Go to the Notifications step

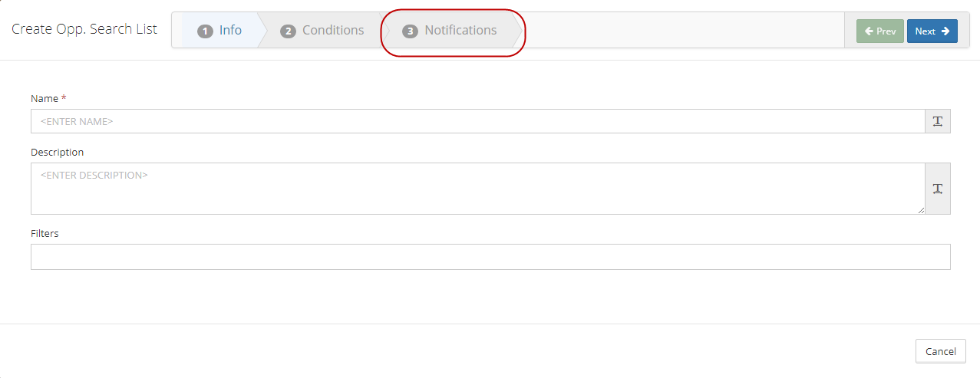click(x=450, y=31)
